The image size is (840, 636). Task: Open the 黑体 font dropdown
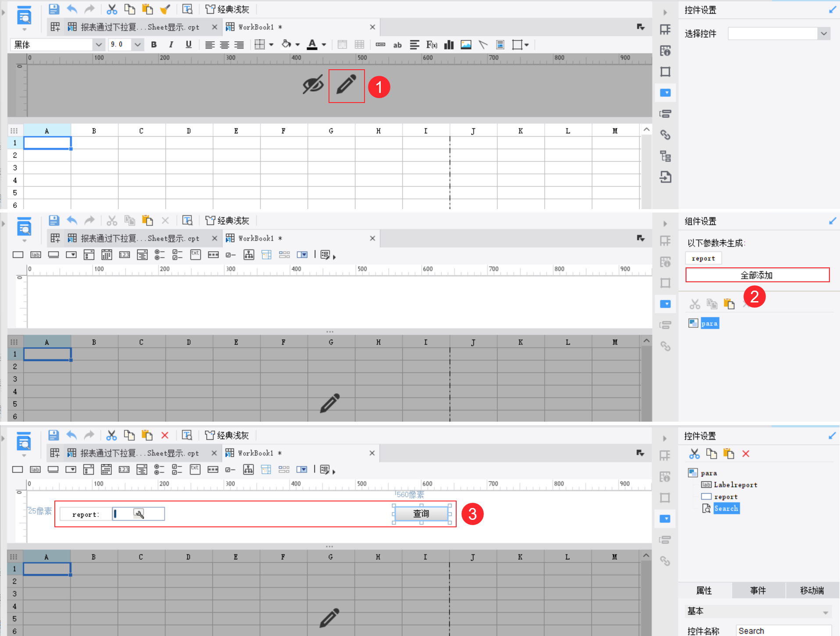tap(98, 45)
